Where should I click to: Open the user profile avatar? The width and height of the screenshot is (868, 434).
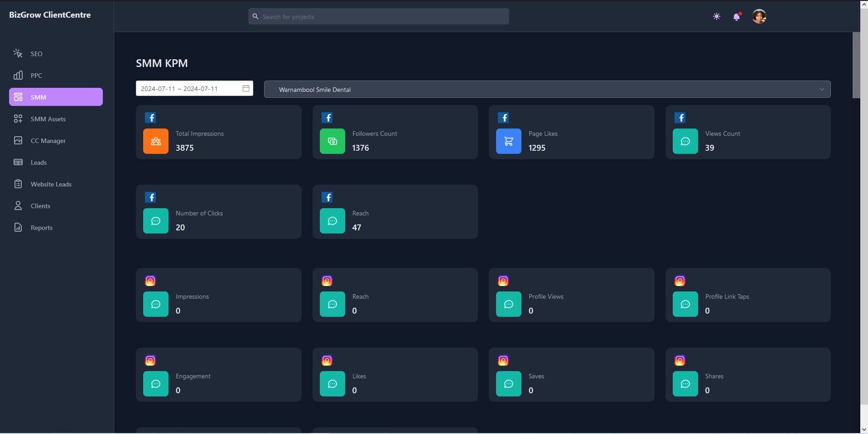[x=759, y=16]
